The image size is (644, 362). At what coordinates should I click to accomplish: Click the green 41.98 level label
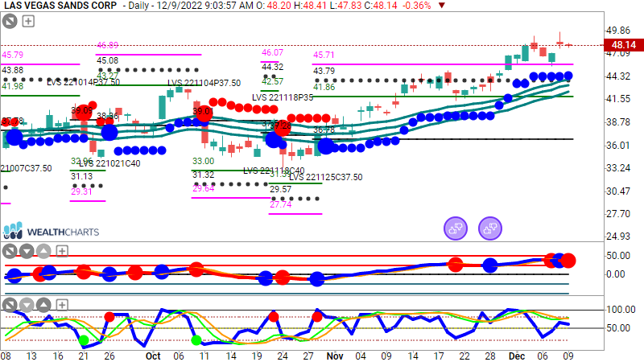pos(13,86)
